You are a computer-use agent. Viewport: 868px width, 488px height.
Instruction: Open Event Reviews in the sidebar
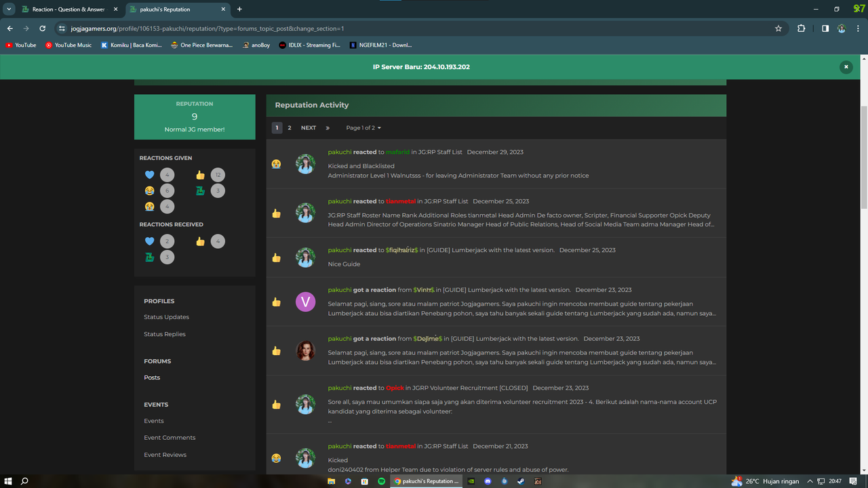[165, 455]
